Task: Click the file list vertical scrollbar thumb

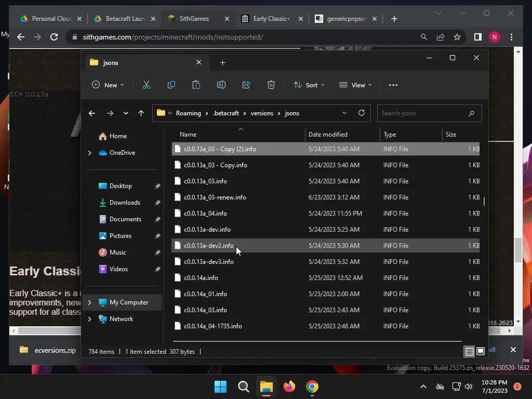Action: (x=484, y=201)
